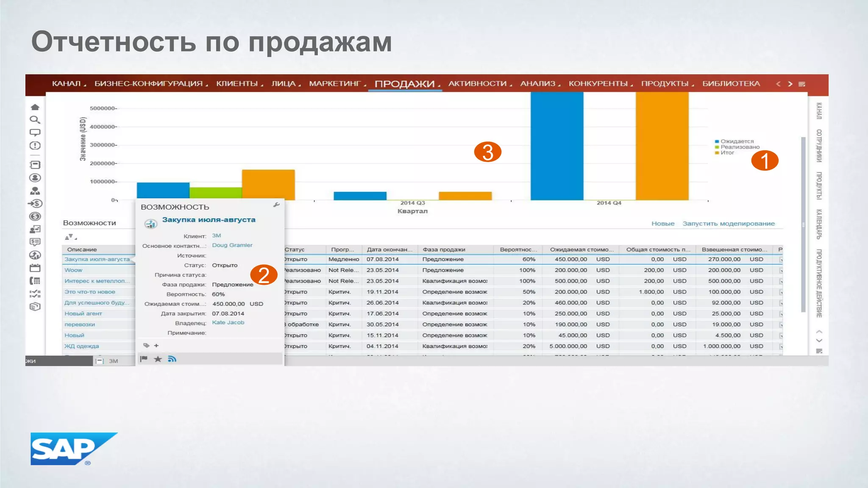The height and width of the screenshot is (488, 868).
Task: Open the cube products icon in sidebar
Action: click(x=35, y=306)
